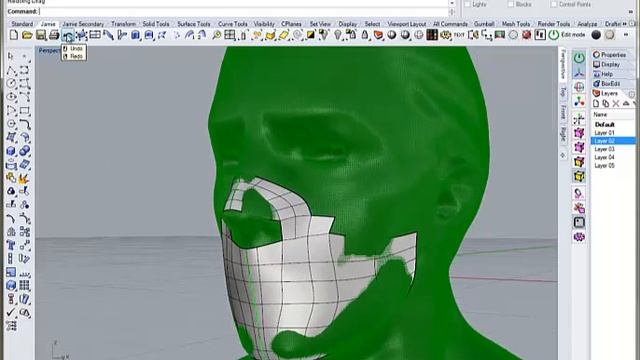Click the four-viewport layout icon
This screenshot has width=640, height=360.
(x=230, y=35)
